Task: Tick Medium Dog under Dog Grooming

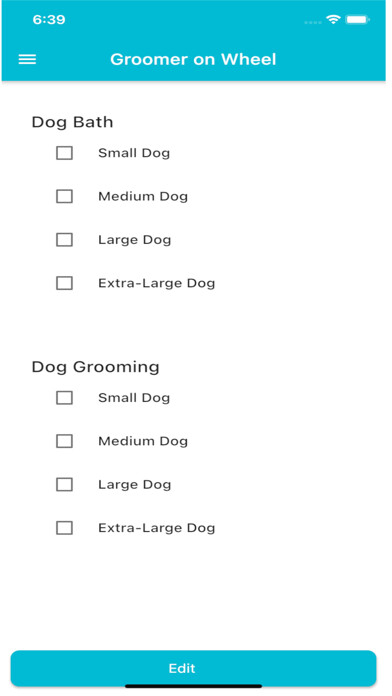Action: (x=64, y=441)
